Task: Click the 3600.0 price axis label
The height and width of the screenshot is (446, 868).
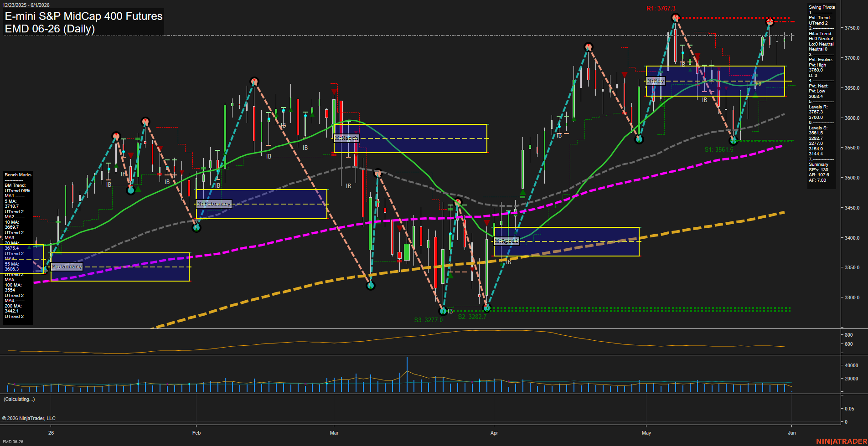Action: [852, 118]
